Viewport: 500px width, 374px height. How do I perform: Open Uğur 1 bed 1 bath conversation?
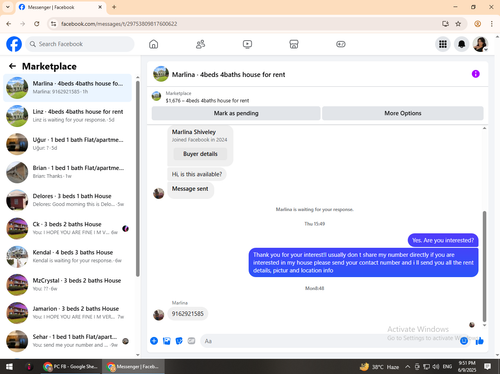pos(68,144)
